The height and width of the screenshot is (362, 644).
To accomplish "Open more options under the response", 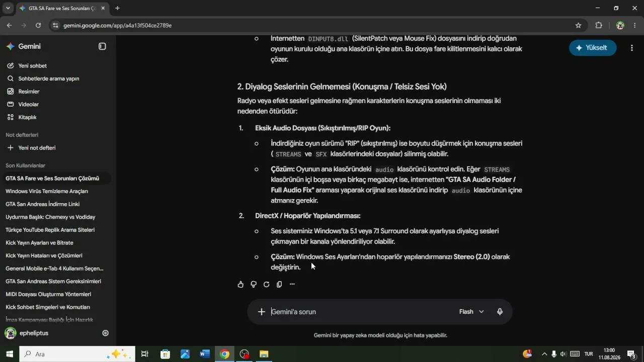I will [x=292, y=285].
